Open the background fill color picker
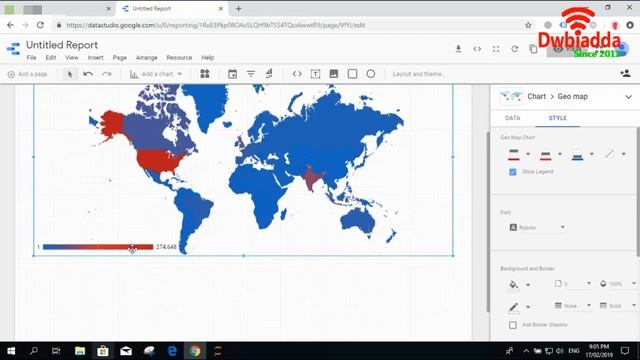This screenshot has width=640, height=360. (513, 284)
